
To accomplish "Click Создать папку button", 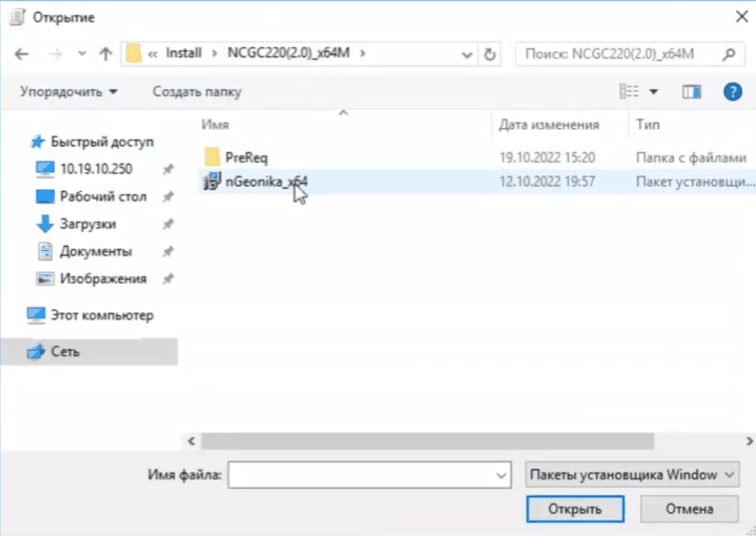I will (197, 92).
